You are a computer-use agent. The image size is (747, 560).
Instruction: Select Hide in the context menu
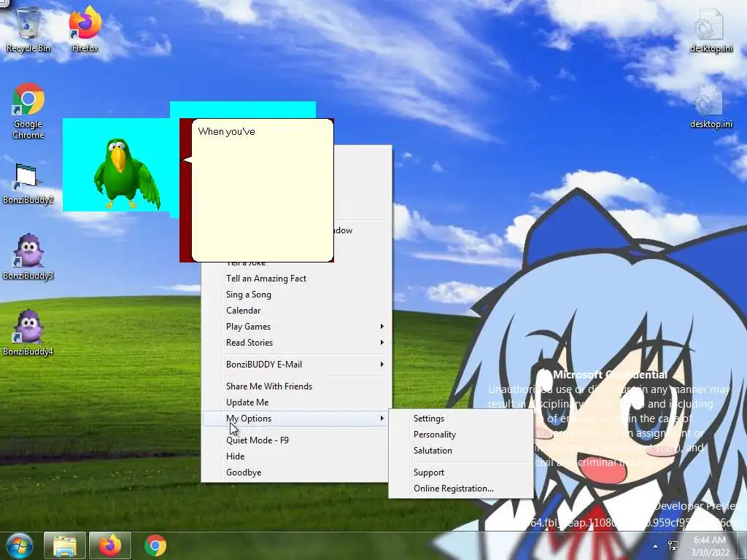(295, 456)
